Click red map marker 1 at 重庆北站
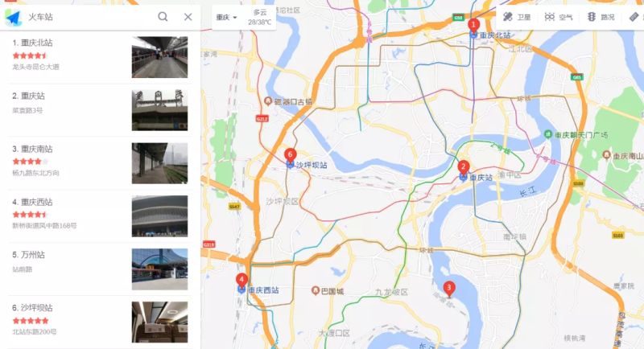This screenshot has width=644, height=349. point(473,26)
